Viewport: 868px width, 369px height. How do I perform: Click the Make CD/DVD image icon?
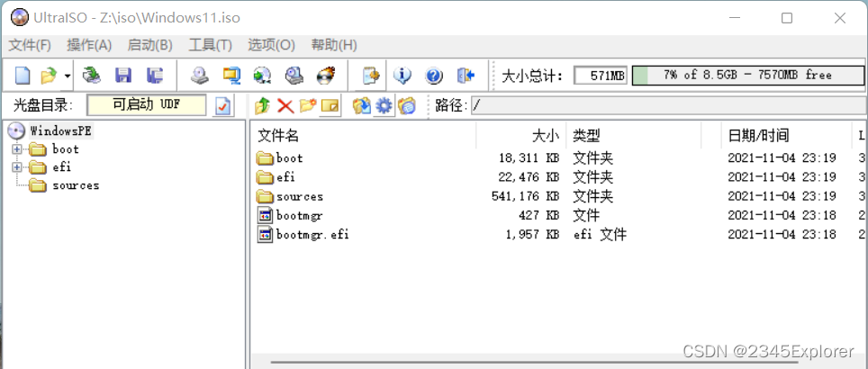[199, 76]
